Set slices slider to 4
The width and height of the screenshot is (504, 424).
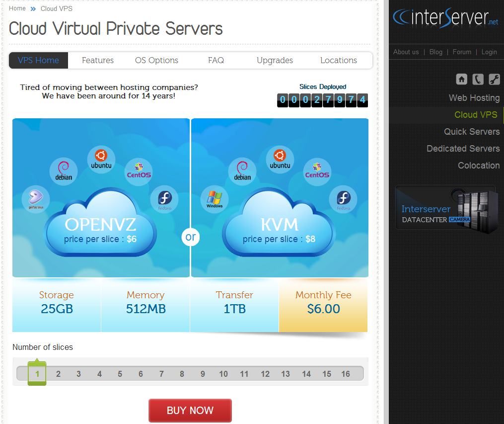tap(99, 374)
